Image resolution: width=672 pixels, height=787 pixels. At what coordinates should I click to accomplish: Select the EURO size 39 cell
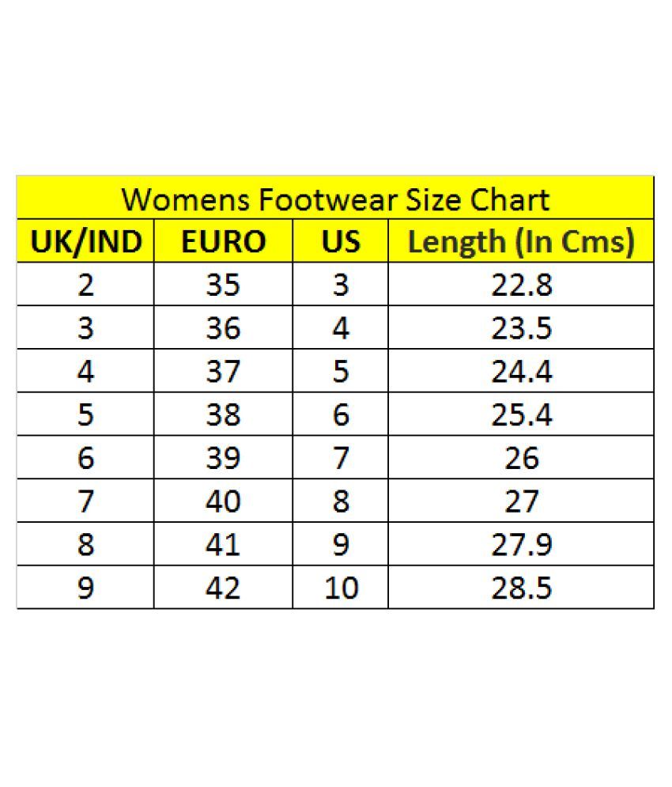point(223,458)
